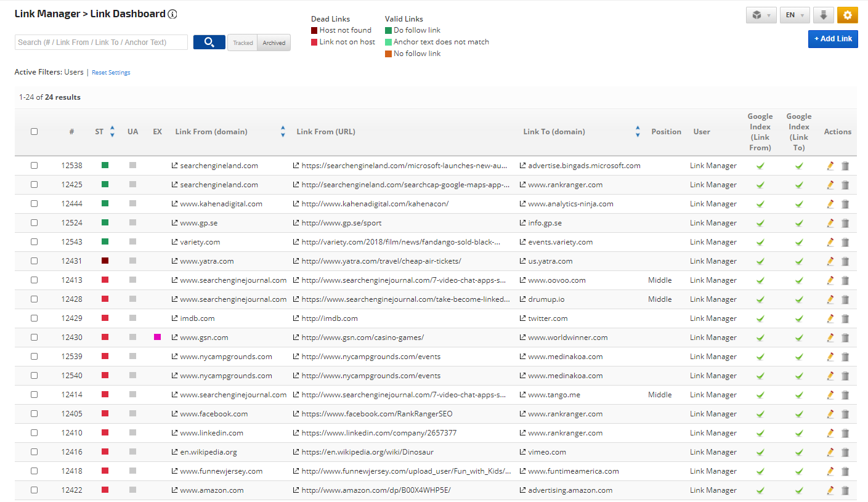Open the EN language dropdown

coord(794,15)
